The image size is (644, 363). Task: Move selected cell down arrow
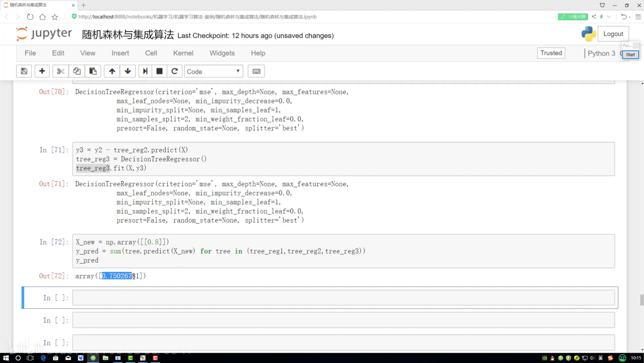[128, 71]
